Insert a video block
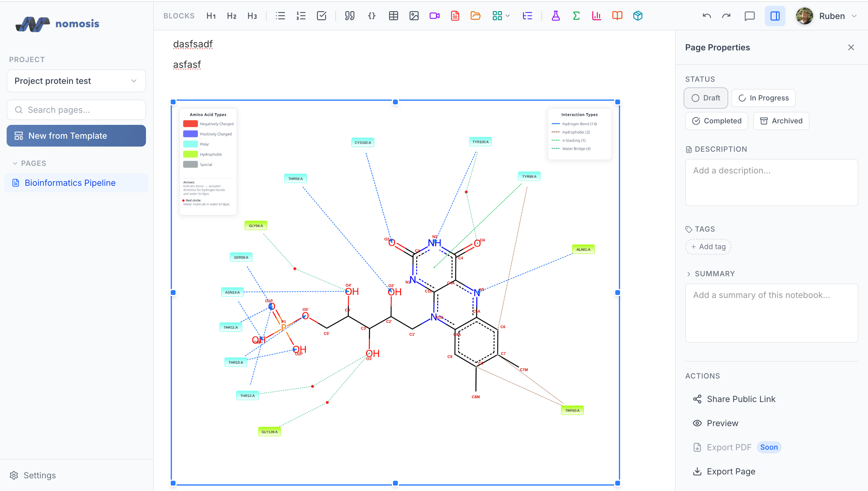868x491 pixels. pos(434,15)
